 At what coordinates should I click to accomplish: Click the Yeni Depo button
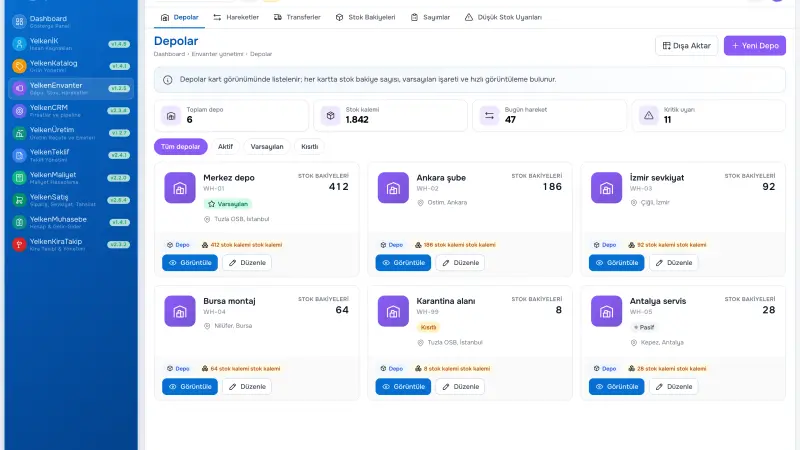[x=755, y=45]
